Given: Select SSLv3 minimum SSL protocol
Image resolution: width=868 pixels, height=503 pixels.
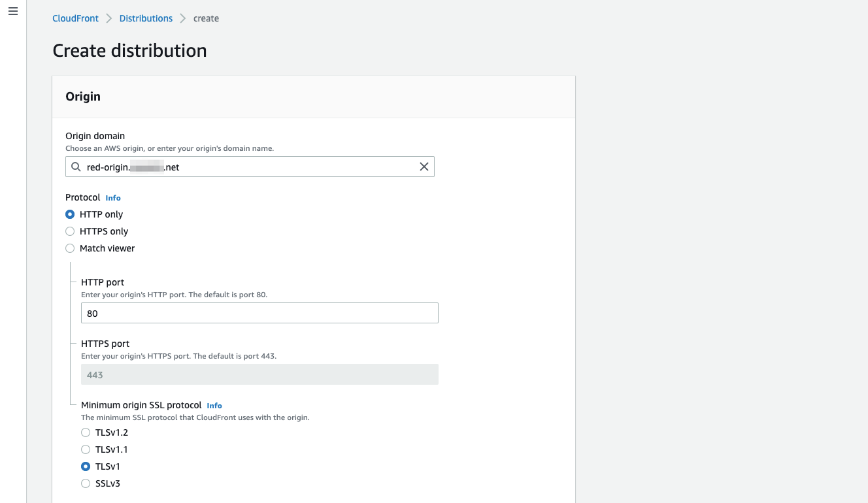Looking at the screenshot, I should (86, 483).
